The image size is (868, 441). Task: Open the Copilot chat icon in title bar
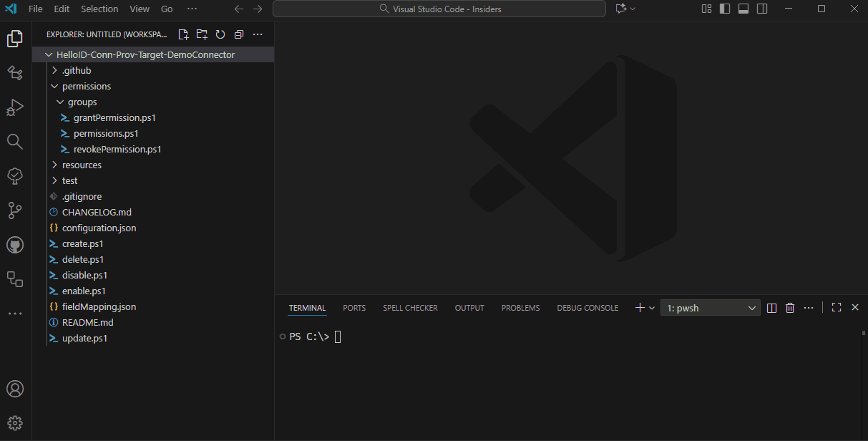620,9
